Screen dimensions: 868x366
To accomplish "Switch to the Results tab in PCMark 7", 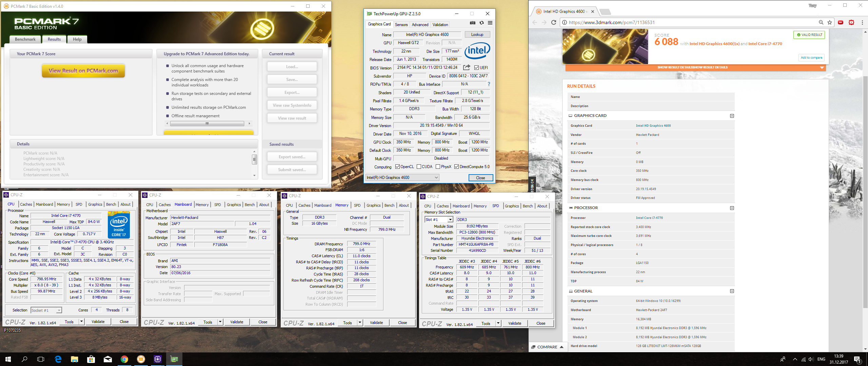I will tap(54, 39).
